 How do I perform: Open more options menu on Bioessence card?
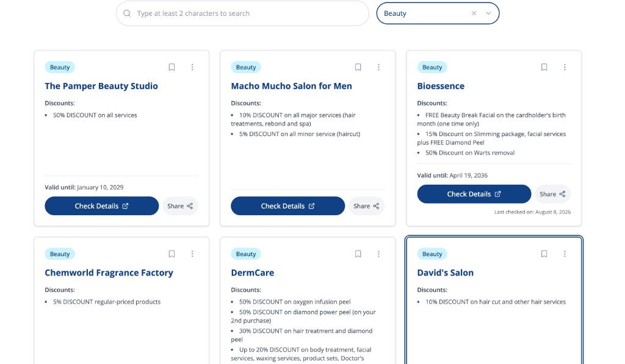pyautogui.click(x=565, y=67)
